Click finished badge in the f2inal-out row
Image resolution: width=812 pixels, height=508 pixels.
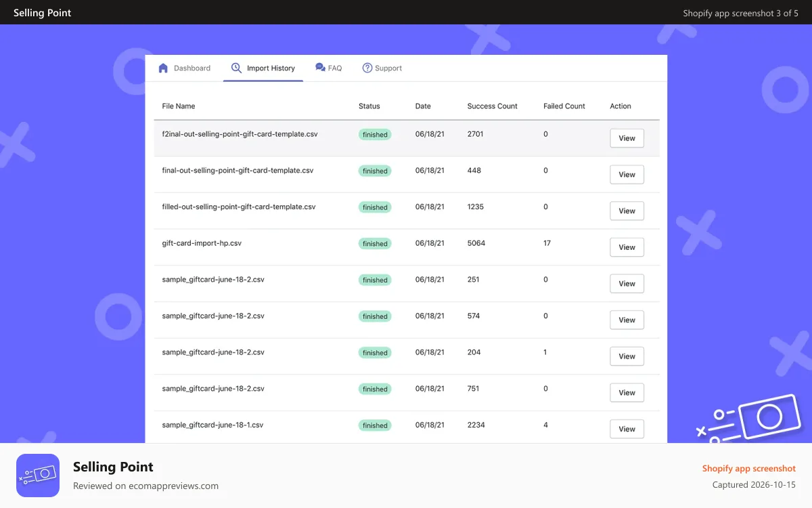pos(375,135)
